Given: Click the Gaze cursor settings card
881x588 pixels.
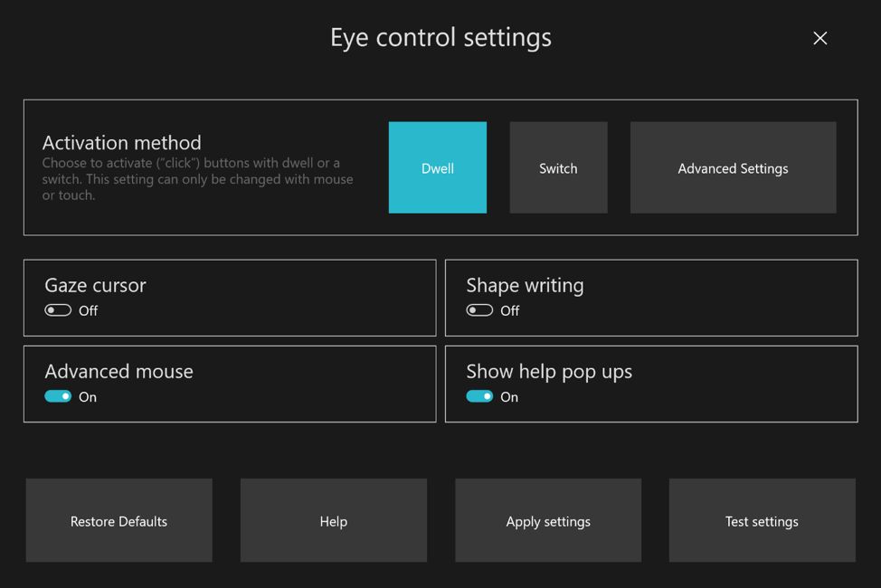Looking at the screenshot, I should (230, 298).
